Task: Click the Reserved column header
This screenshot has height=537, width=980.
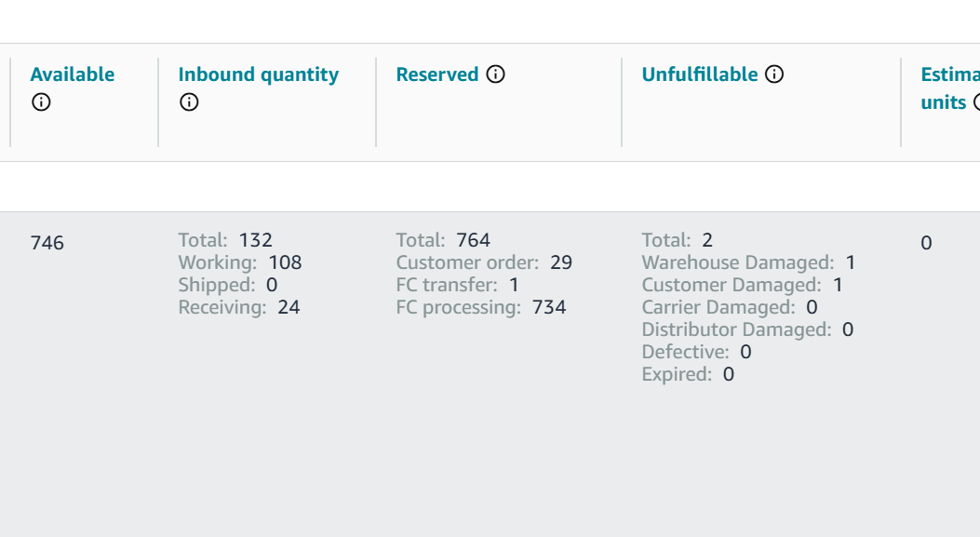Action: click(437, 74)
